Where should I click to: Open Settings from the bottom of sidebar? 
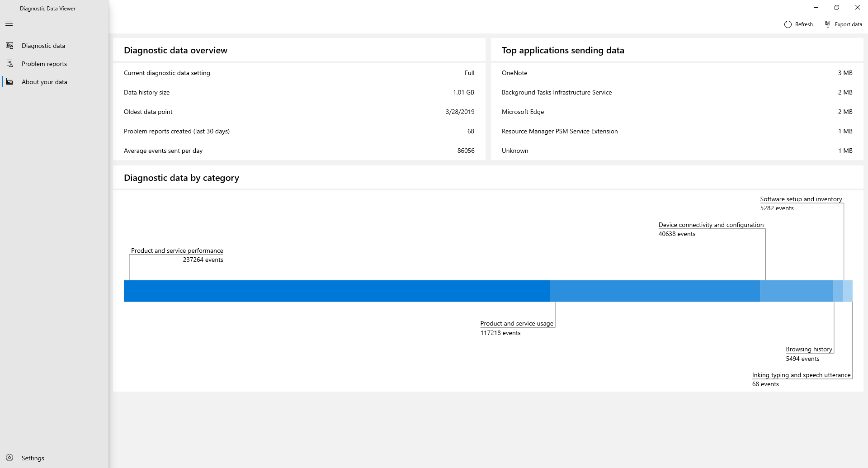pyautogui.click(x=33, y=458)
